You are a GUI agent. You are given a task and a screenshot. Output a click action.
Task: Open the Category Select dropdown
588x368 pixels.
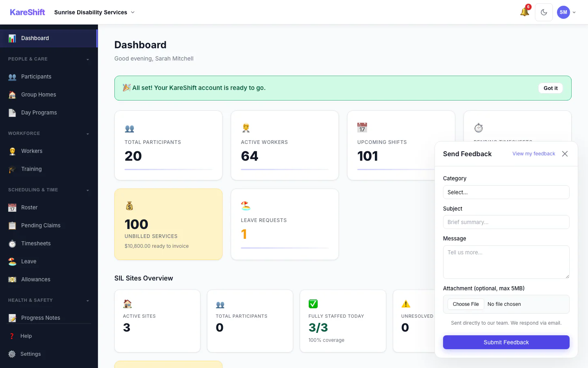tap(506, 192)
